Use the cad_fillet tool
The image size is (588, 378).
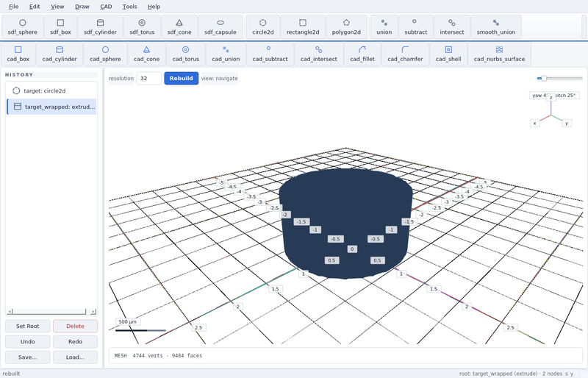coord(362,54)
